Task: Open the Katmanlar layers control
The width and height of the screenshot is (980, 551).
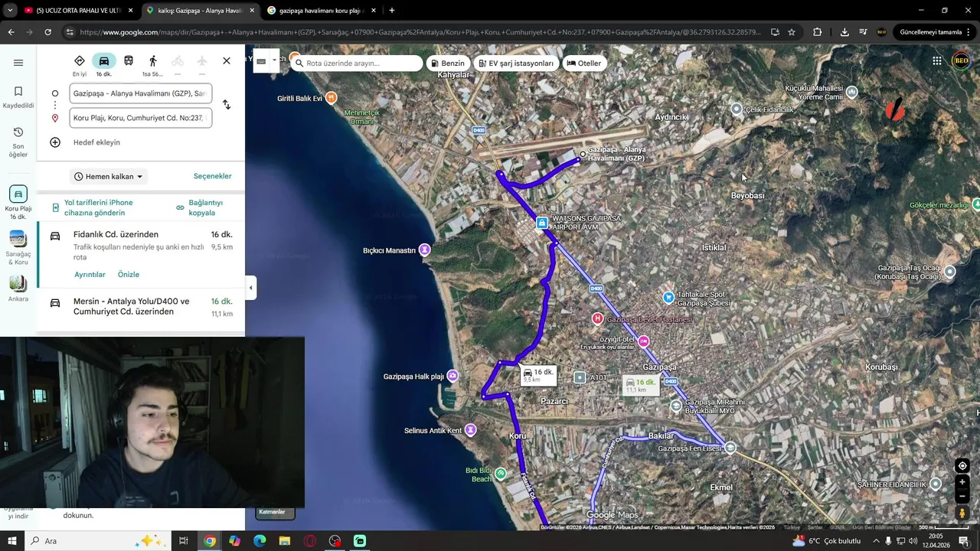Action: point(274,512)
